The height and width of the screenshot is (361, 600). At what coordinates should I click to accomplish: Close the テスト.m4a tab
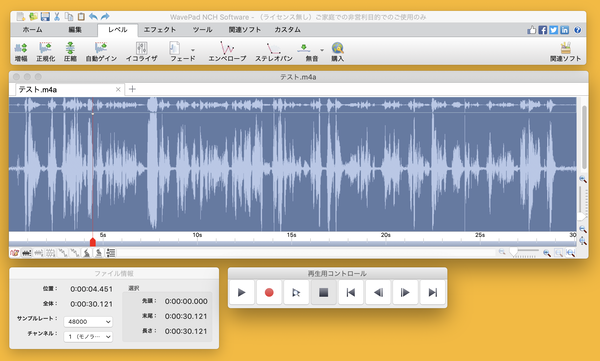118,90
